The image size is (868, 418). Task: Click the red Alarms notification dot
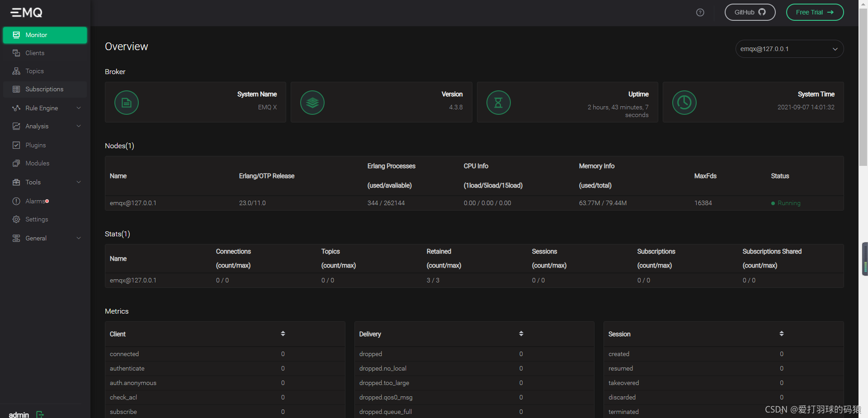click(x=47, y=201)
